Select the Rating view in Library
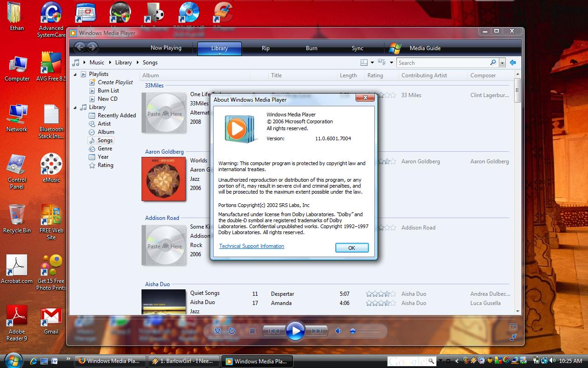The image size is (588, 368). click(x=106, y=165)
